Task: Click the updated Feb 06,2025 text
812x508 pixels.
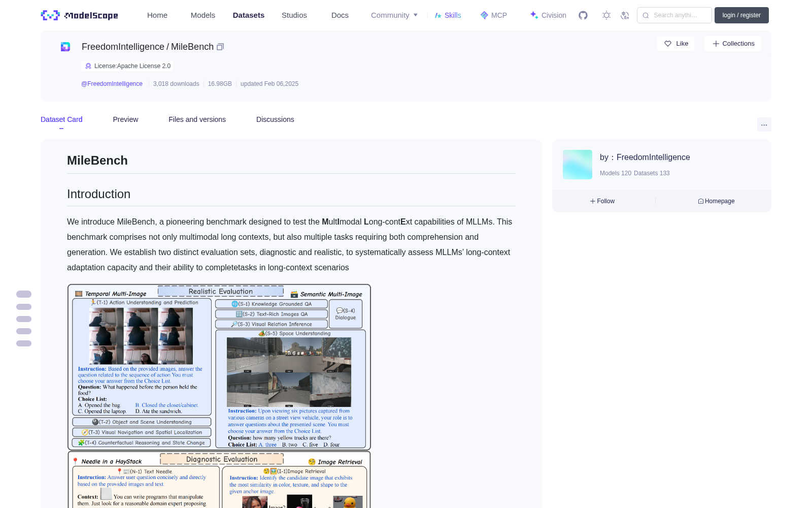Action: click(x=269, y=84)
